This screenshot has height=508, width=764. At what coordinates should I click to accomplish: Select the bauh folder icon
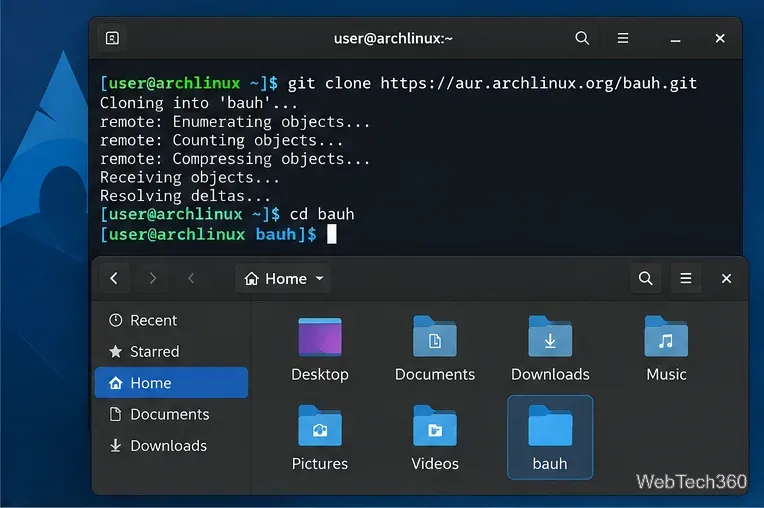(550, 426)
